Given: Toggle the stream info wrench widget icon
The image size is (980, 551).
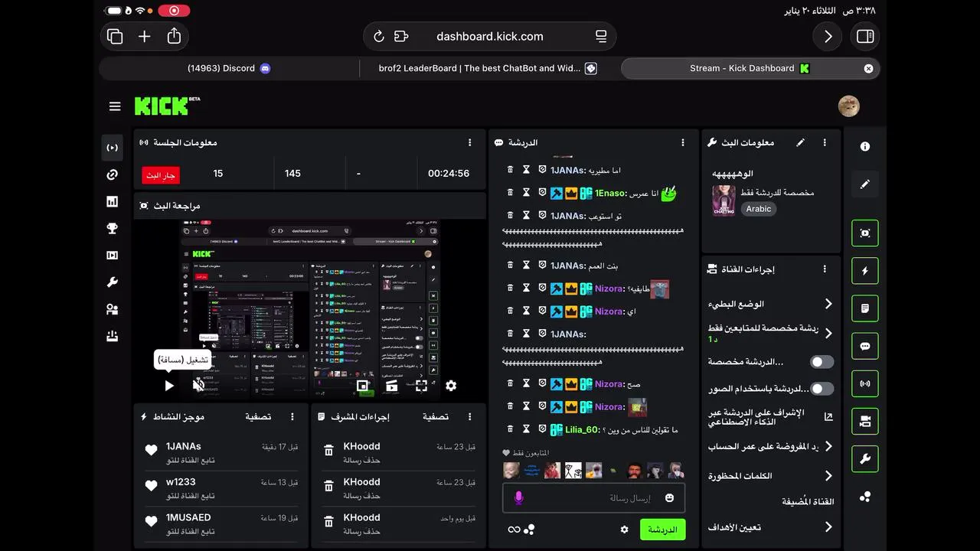Looking at the screenshot, I should (865, 459).
